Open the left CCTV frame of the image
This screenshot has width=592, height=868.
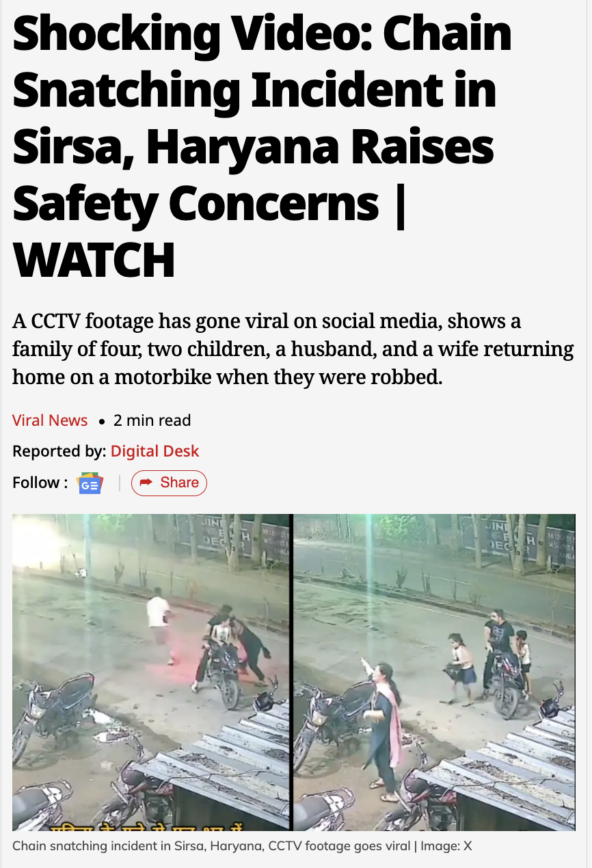coord(152,673)
